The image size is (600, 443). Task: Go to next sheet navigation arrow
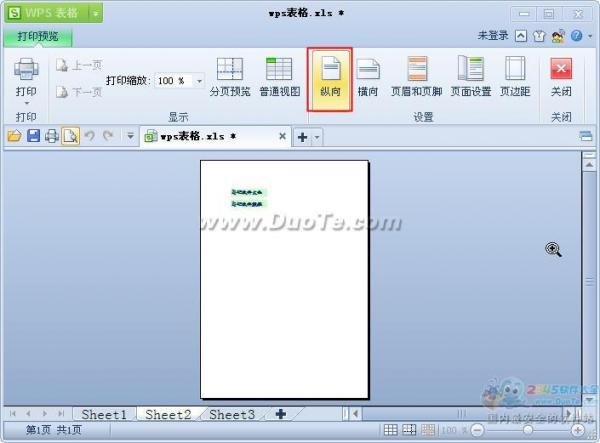point(45,414)
